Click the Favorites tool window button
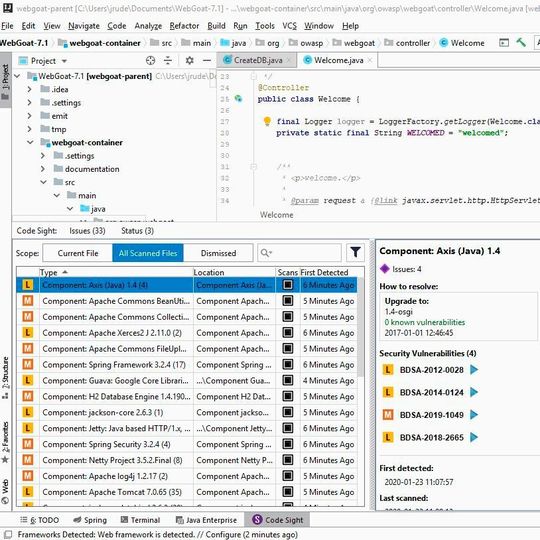This screenshot has height=540, width=540. 5,442
